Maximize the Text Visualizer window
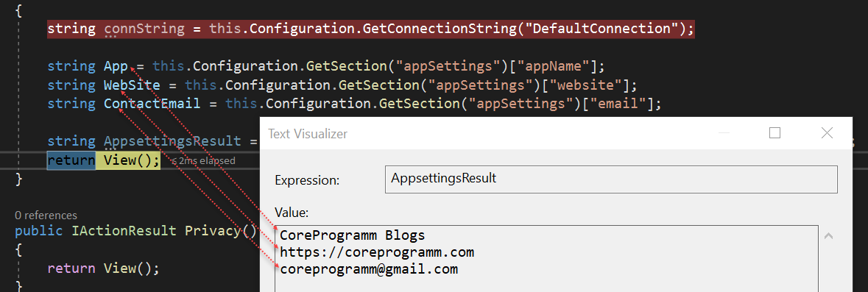 pyautogui.click(x=775, y=132)
